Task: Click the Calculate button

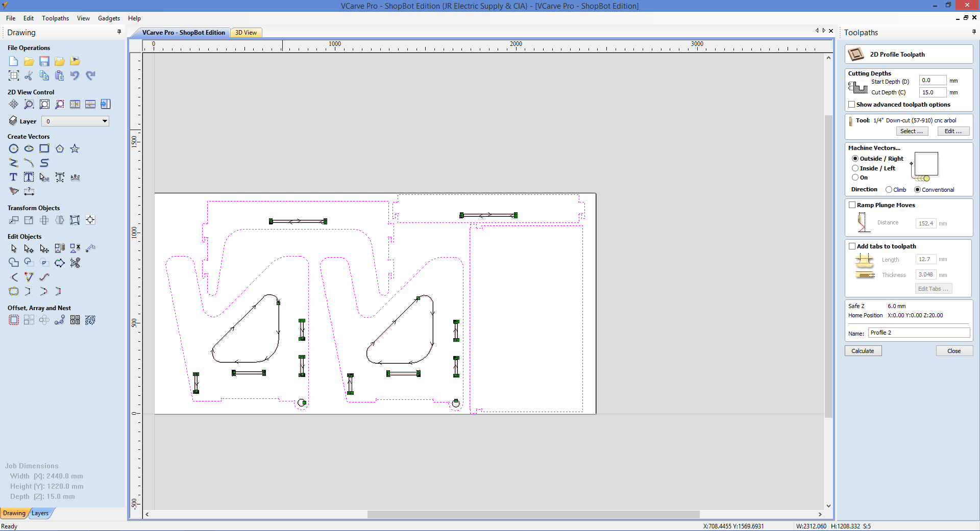Action: pyautogui.click(x=863, y=351)
